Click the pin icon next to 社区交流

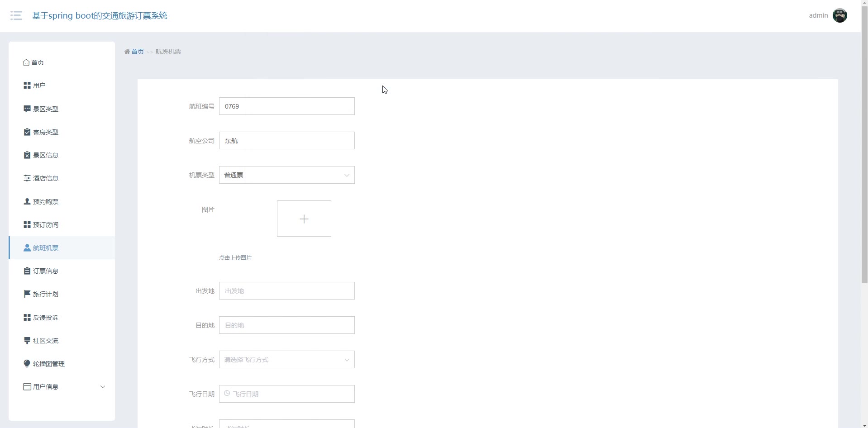pyautogui.click(x=27, y=340)
